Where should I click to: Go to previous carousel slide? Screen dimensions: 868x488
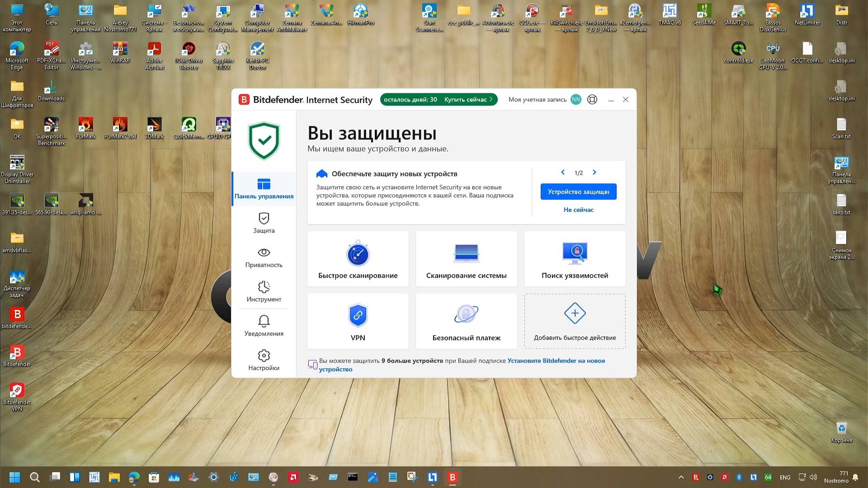(x=563, y=172)
